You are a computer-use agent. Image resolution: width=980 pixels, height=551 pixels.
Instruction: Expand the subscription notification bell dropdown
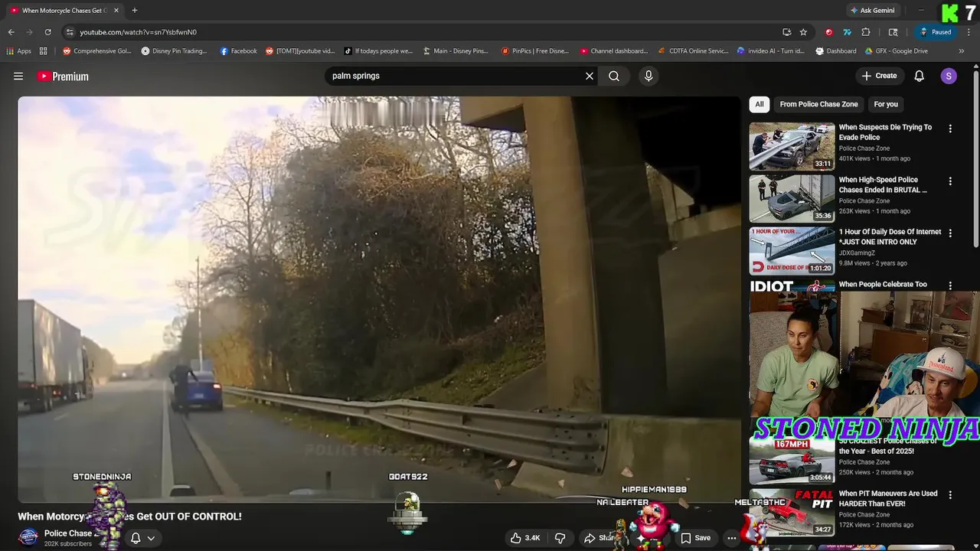(x=142, y=538)
